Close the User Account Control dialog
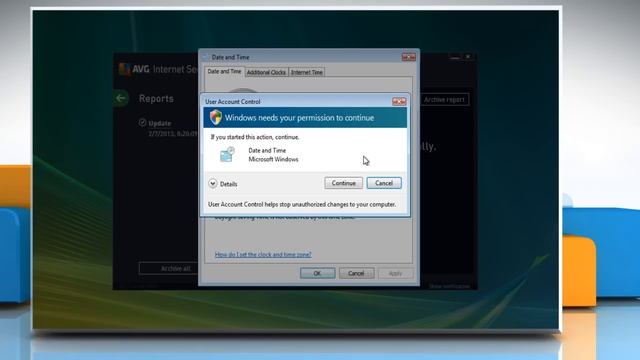Screen dimensions: 640x360 399,101
